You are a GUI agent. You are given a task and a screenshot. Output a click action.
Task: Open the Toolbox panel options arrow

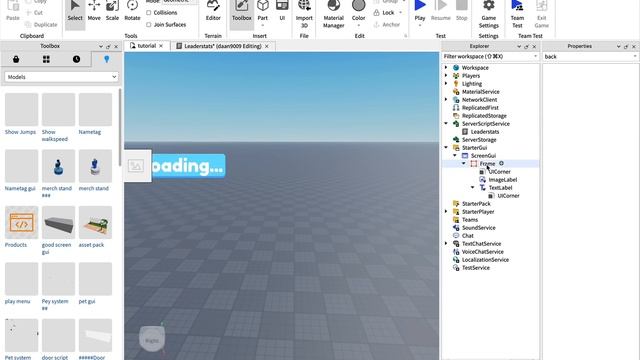(x=101, y=46)
